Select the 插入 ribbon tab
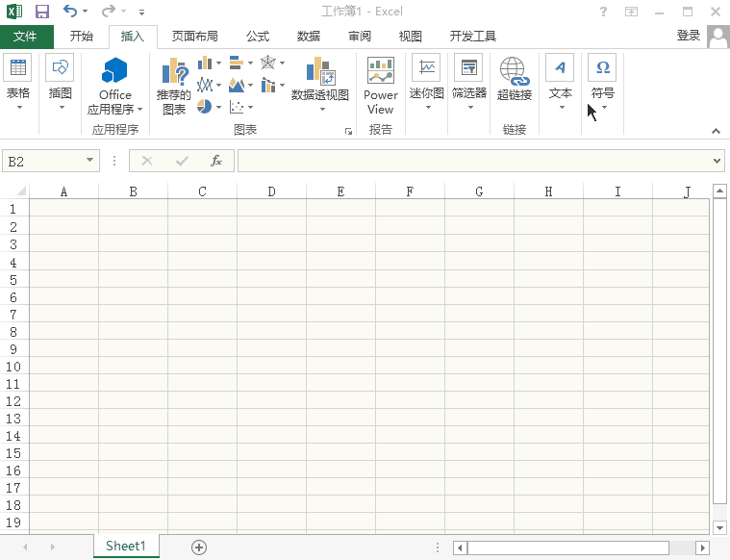Image resolution: width=730 pixels, height=560 pixels. click(x=132, y=37)
